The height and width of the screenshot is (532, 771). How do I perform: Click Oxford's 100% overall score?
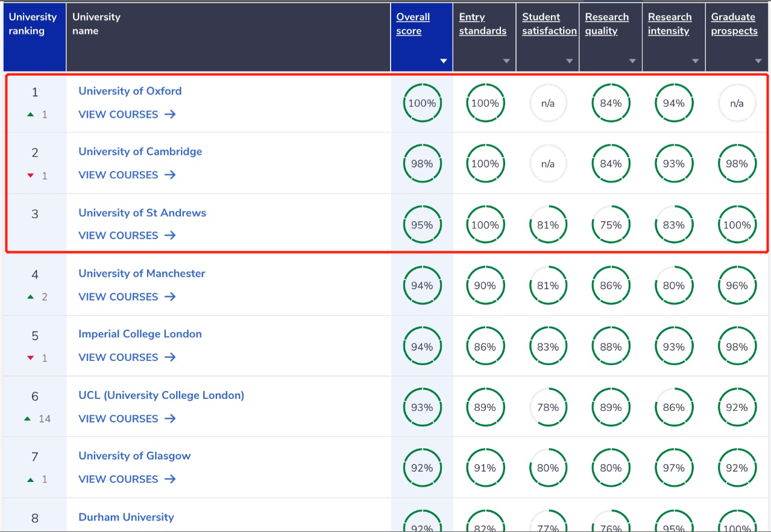(422, 103)
